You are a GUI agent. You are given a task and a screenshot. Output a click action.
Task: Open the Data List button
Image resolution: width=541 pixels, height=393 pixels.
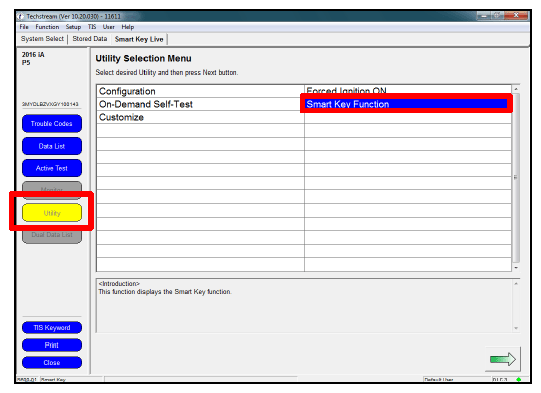[x=52, y=146]
